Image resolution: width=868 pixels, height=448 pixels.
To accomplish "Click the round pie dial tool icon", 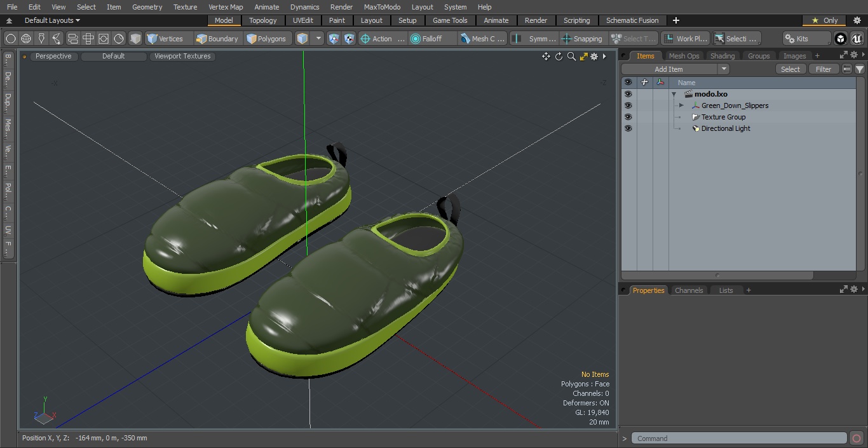I will click(x=119, y=39).
